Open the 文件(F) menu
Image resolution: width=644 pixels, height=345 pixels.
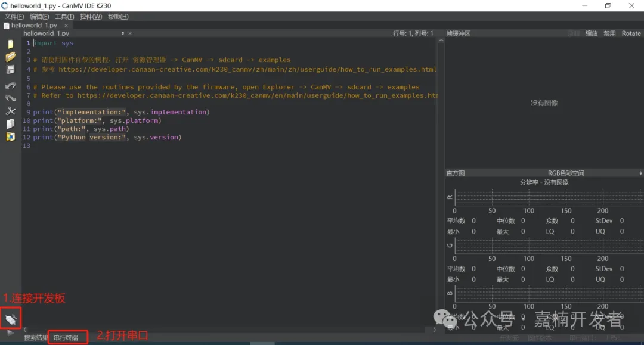click(x=14, y=17)
